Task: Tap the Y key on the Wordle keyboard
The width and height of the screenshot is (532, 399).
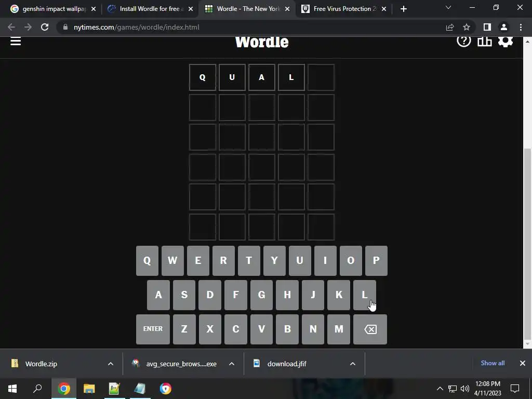Action: pyautogui.click(x=274, y=261)
